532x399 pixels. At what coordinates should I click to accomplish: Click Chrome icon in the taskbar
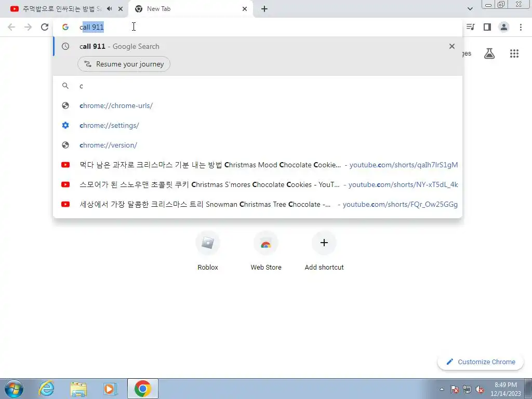[x=143, y=389]
